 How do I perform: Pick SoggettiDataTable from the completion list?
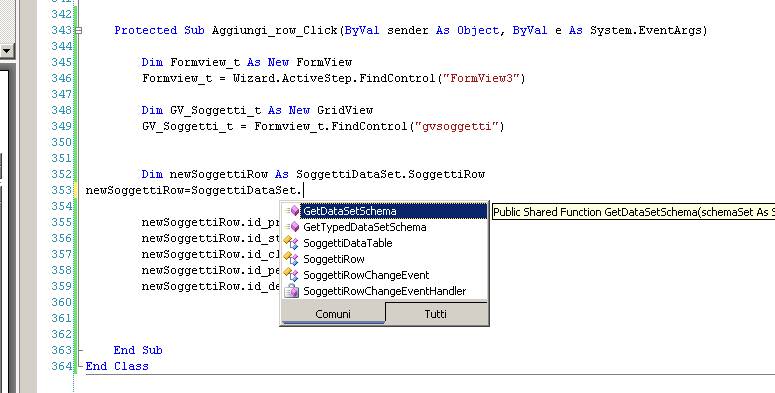pyautogui.click(x=347, y=243)
